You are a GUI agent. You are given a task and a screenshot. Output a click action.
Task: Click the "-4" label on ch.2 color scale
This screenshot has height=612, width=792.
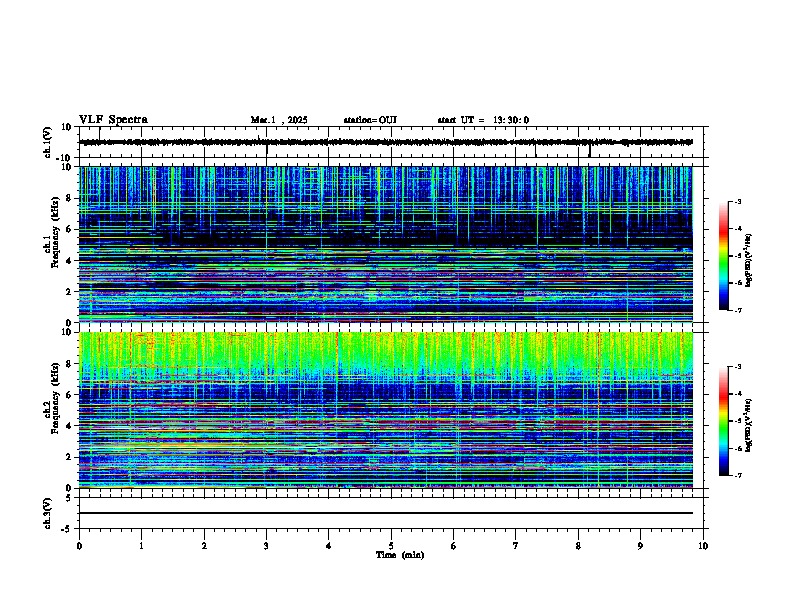point(738,394)
